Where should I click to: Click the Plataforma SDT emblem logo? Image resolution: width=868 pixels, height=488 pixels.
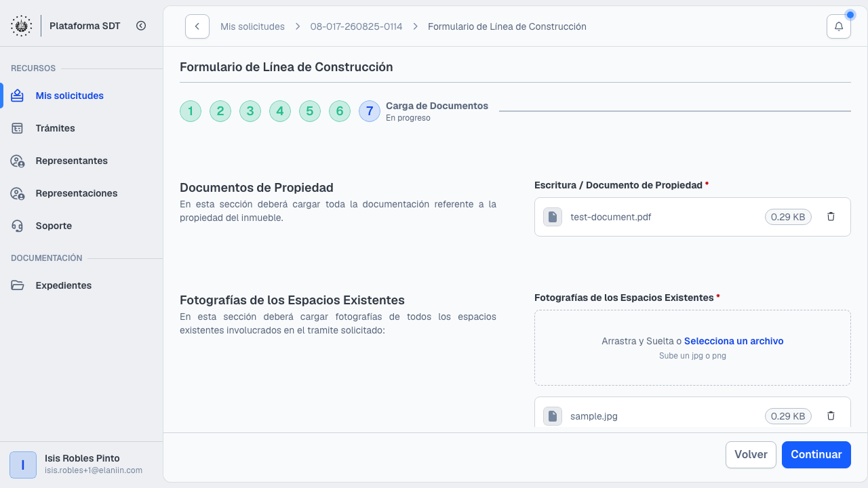(x=21, y=26)
